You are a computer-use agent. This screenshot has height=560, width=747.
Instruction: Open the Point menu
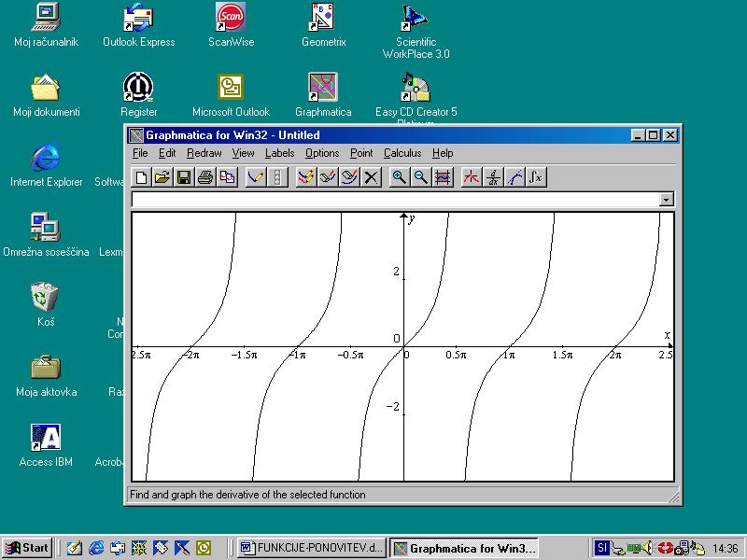[361, 153]
